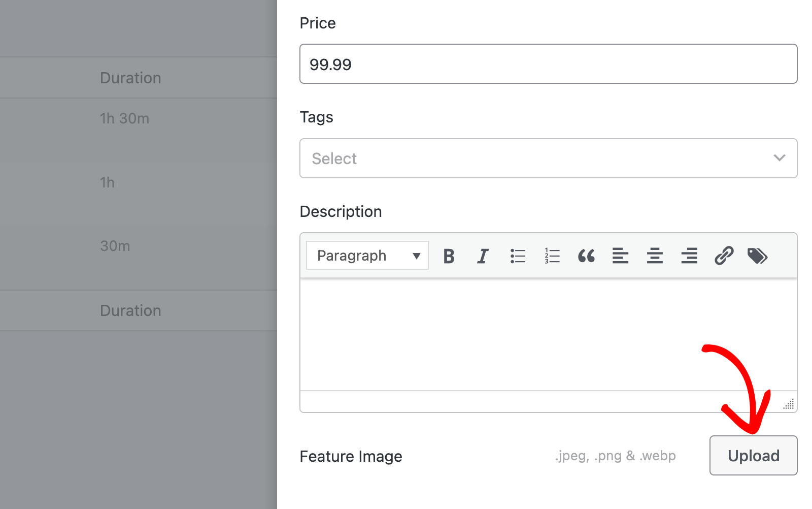Image resolution: width=812 pixels, height=509 pixels.
Task: Click the Duration column header
Action: tap(130, 77)
